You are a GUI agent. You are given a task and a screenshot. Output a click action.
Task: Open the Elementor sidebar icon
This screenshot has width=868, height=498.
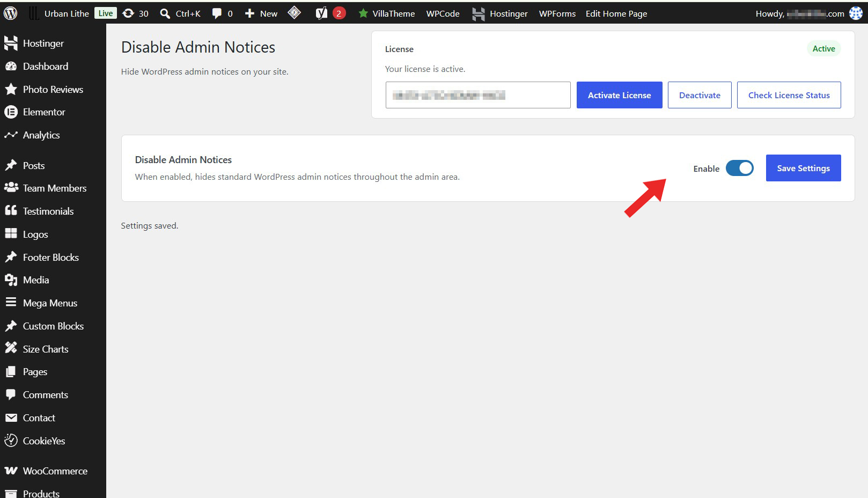coord(11,112)
